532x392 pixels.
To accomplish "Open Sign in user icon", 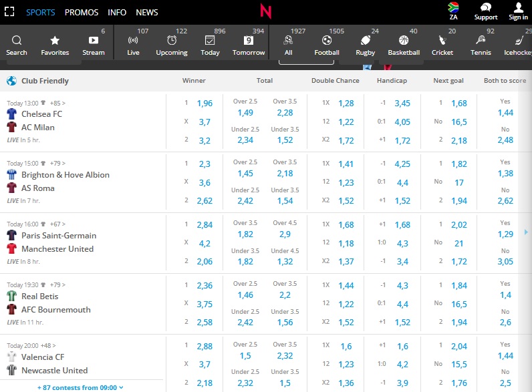I will point(519,7).
